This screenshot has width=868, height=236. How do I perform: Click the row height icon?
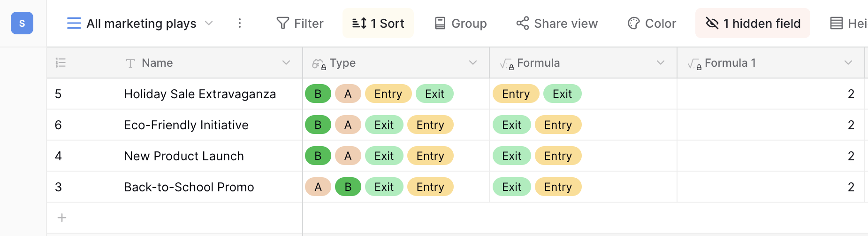(837, 23)
